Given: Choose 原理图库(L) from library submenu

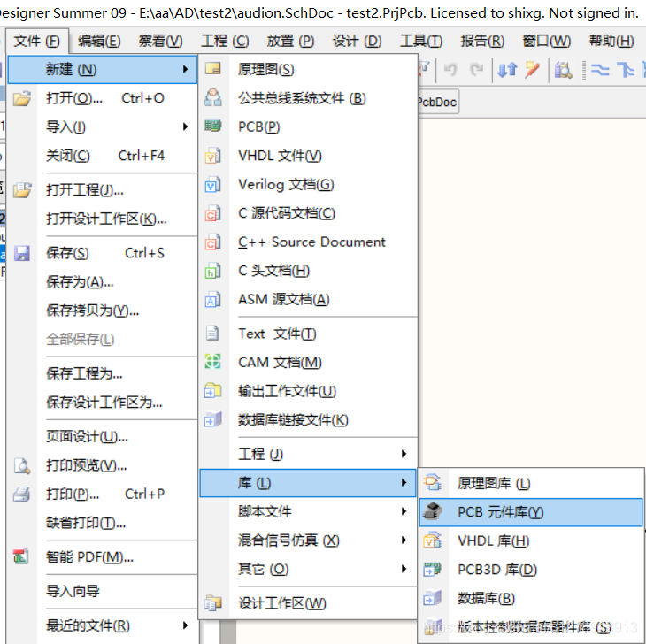Looking at the screenshot, I should (x=494, y=483).
